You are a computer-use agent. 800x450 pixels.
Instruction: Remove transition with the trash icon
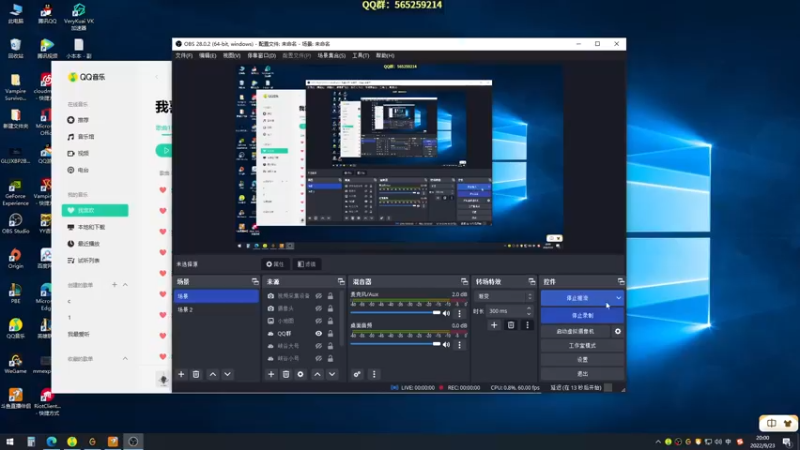click(x=511, y=325)
